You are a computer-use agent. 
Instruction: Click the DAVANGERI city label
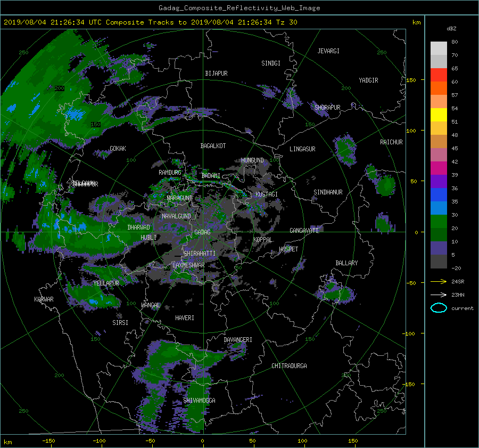click(238, 340)
